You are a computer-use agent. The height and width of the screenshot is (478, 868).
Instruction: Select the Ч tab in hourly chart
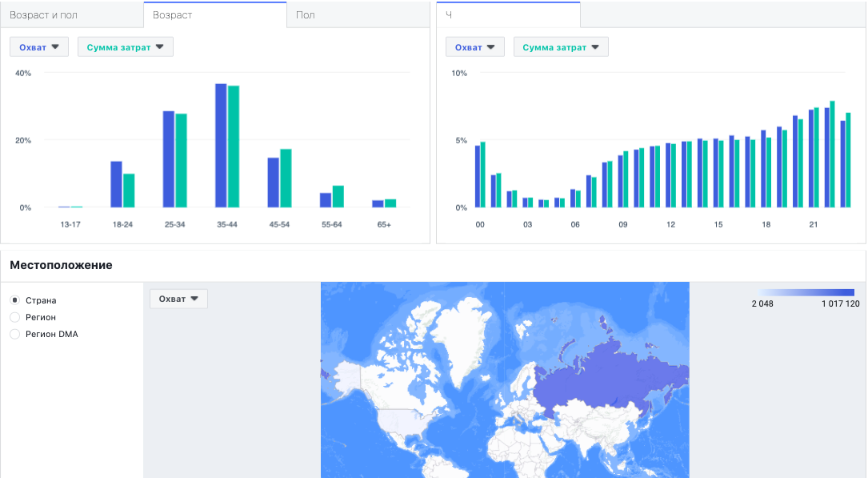508,15
